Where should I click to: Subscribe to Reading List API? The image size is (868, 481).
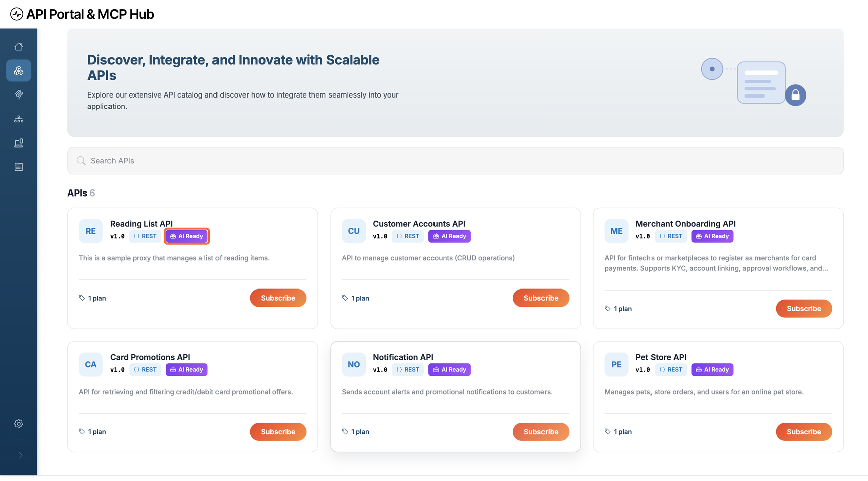[278, 298]
